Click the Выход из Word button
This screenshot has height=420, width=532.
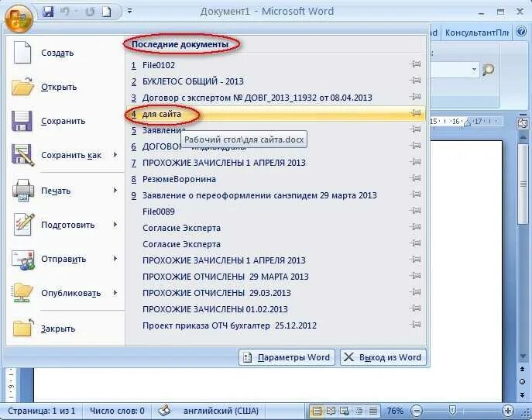(x=383, y=357)
